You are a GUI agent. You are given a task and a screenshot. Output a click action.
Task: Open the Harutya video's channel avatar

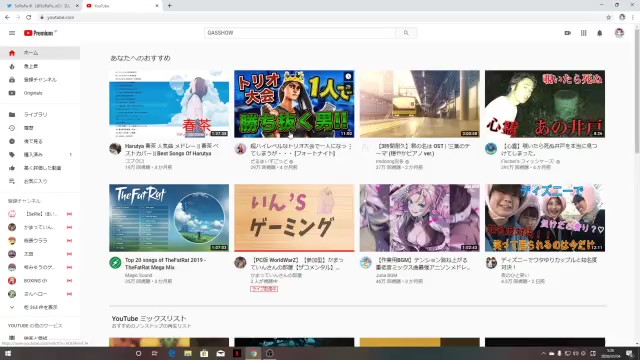click(x=115, y=149)
